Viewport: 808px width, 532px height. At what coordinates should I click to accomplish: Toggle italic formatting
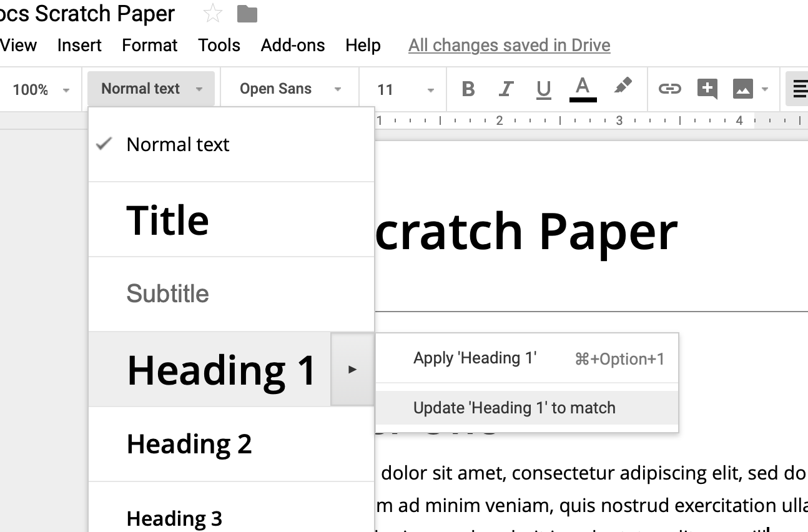[x=506, y=89]
